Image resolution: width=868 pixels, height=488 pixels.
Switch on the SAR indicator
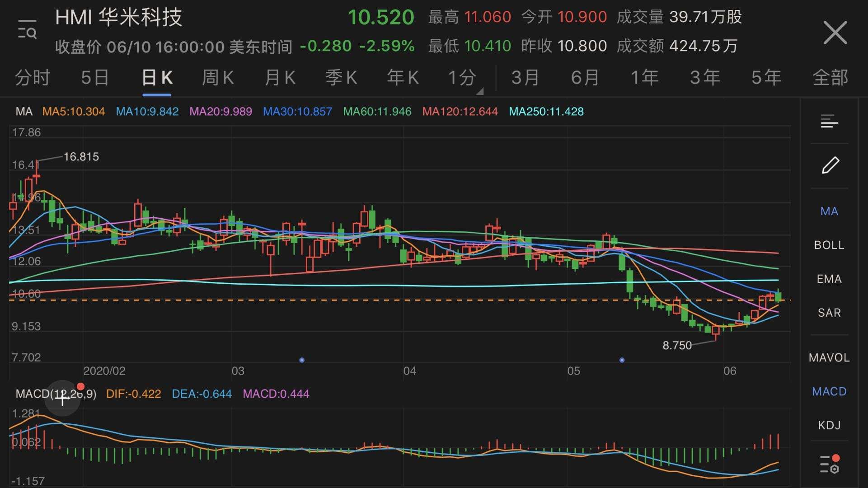829,313
